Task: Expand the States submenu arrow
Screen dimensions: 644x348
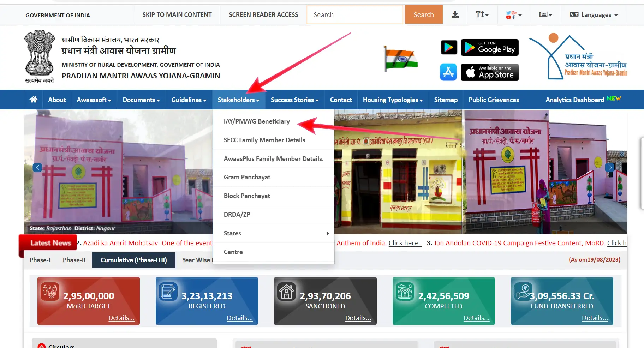Action: pyautogui.click(x=328, y=233)
